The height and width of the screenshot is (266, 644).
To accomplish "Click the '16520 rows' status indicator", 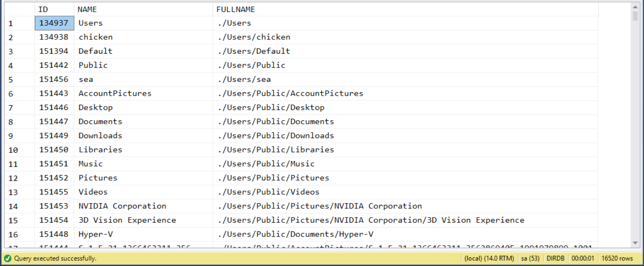I will pos(617,259).
